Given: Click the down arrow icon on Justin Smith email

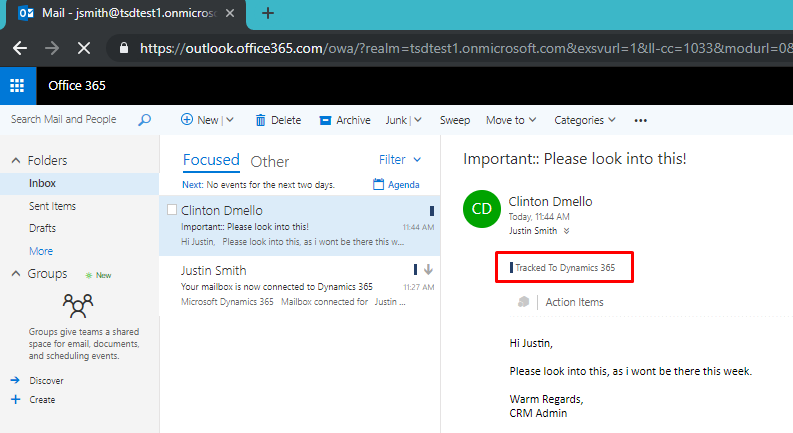Looking at the screenshot, I should click(x=428, y=270).
